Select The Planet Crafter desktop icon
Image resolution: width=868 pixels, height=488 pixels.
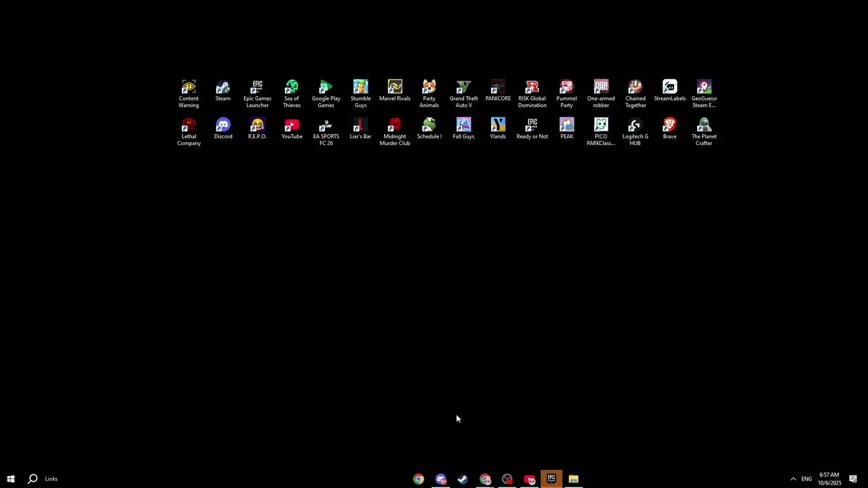[x=704, y=131]
